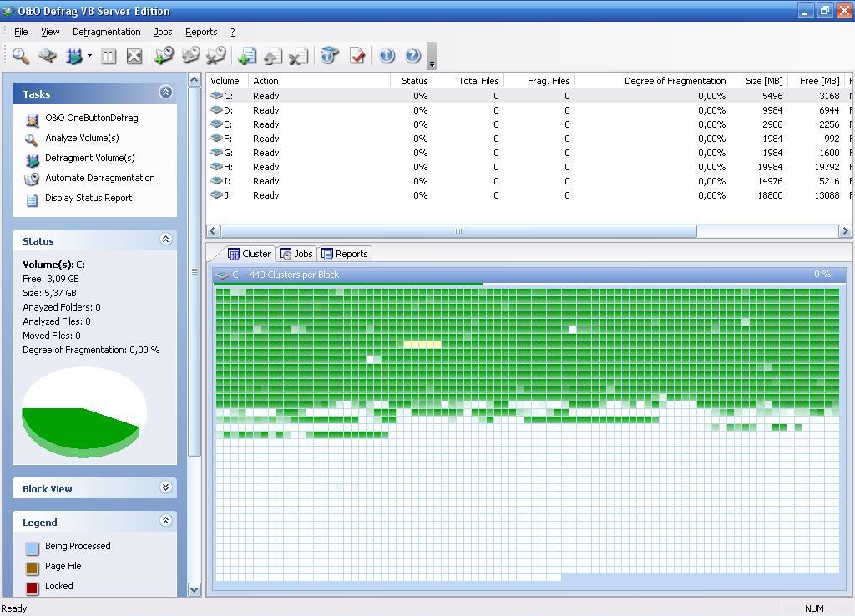Click the drive information toolbar icon
The height and width of the screenshot is (616, 855).
329,56
